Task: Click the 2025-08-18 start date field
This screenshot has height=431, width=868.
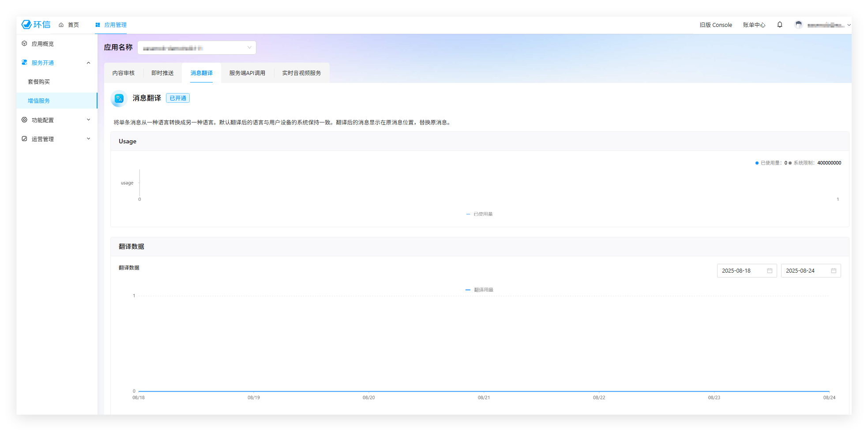Action: [741, 271]
